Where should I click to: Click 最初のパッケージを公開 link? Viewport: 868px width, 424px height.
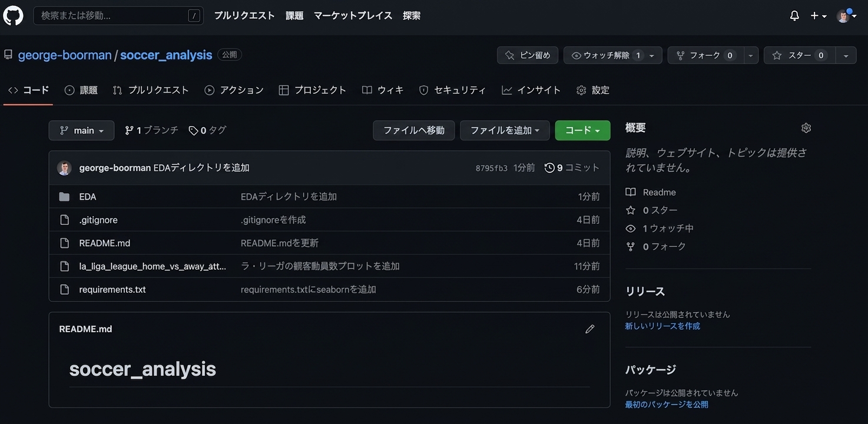tap(667, 405)
